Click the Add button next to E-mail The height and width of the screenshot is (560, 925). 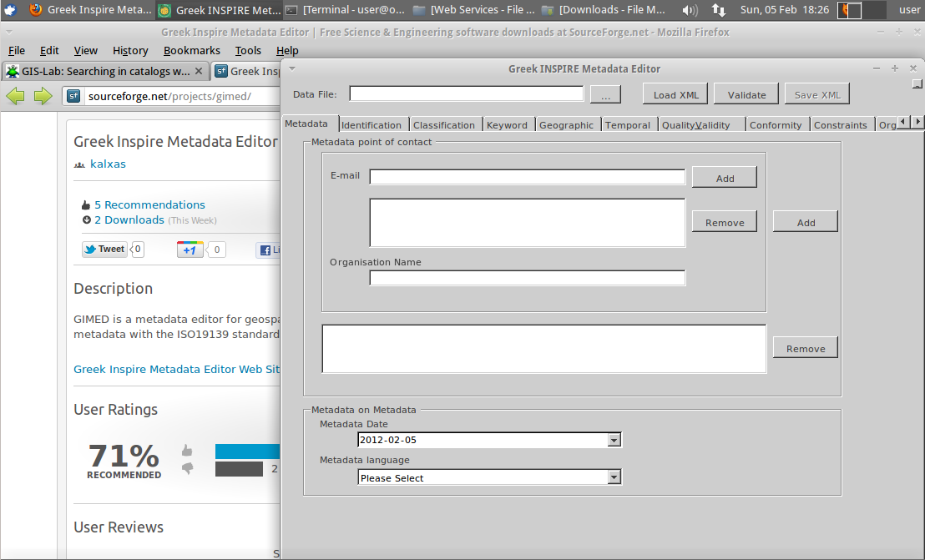point(725,178)
